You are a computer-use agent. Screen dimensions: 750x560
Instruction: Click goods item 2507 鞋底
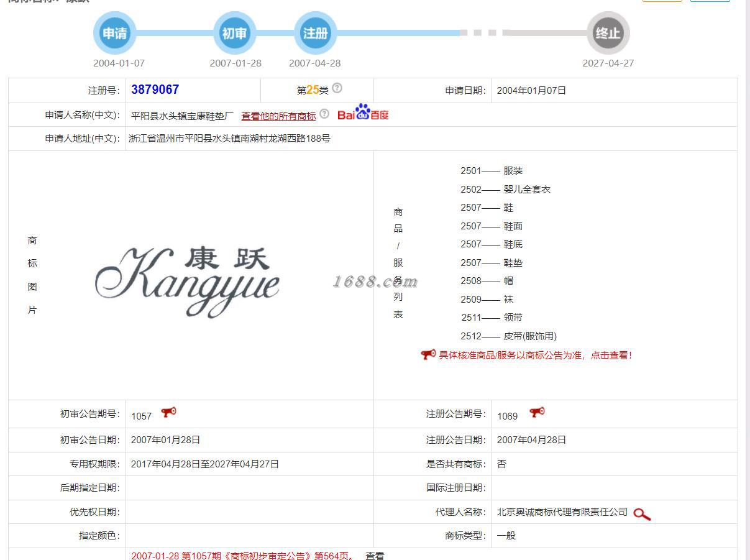point(492,244)
